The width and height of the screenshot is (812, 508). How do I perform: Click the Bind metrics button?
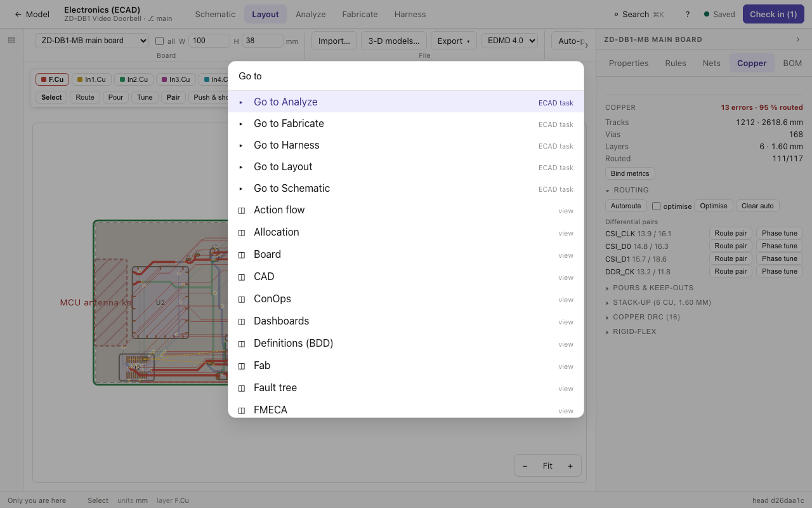pos(630,173)
